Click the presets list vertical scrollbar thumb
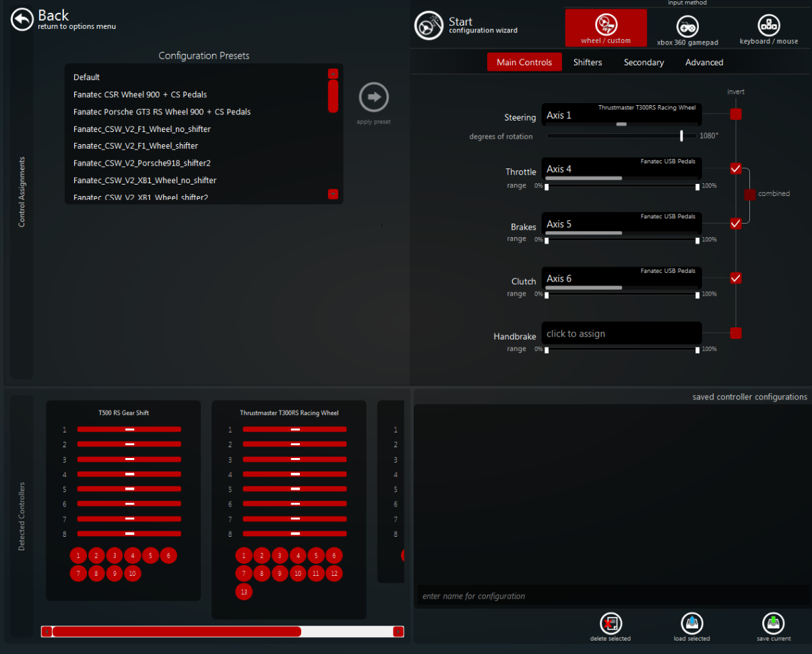This screenshot has width=812, height=654. tap(333, 96)
